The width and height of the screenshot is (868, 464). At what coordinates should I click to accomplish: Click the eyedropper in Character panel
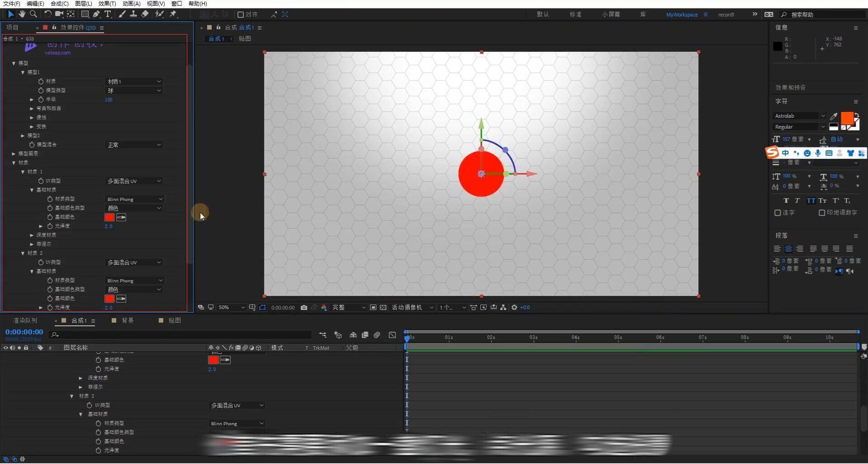pos(834,116)
